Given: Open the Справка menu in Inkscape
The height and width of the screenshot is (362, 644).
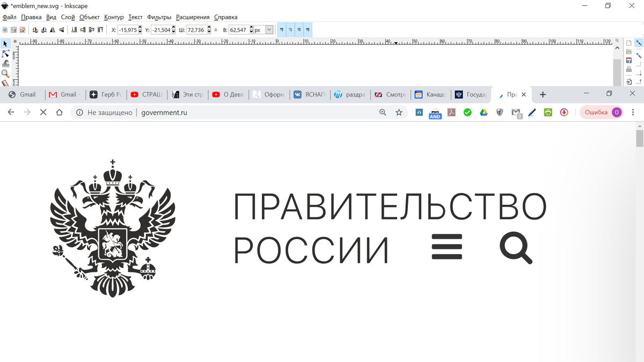Looking at the screenshot, I should (x=225, y=17).
